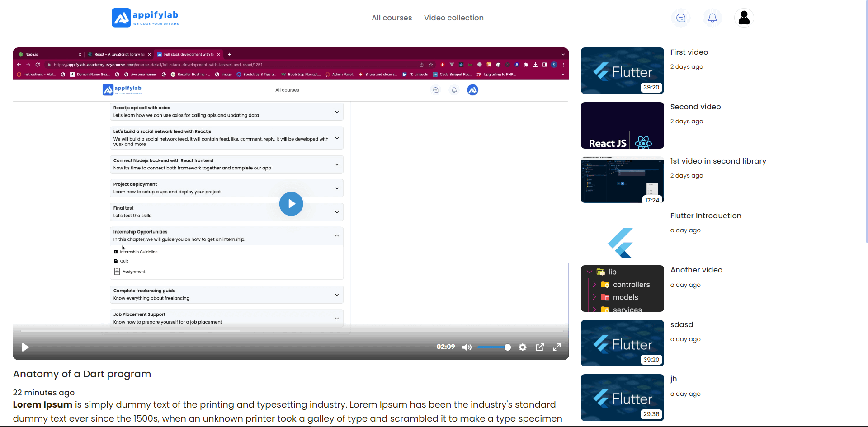Click the Another video title link

point(696,270)
